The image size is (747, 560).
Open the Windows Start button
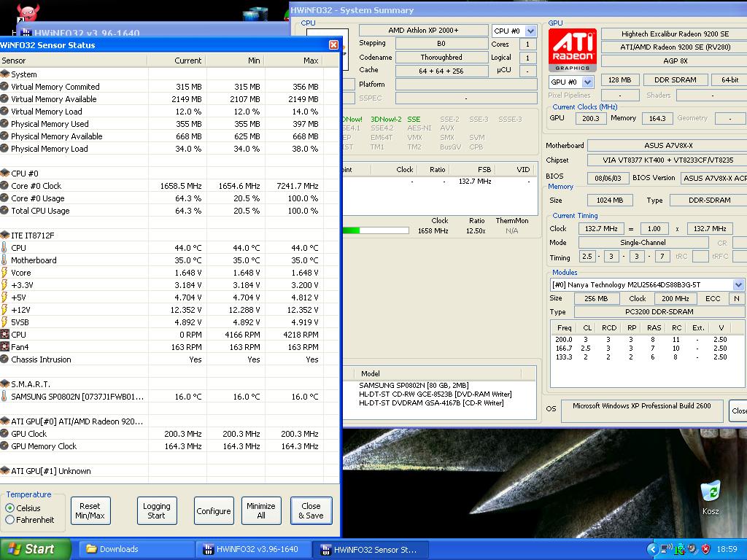point(35,549)
